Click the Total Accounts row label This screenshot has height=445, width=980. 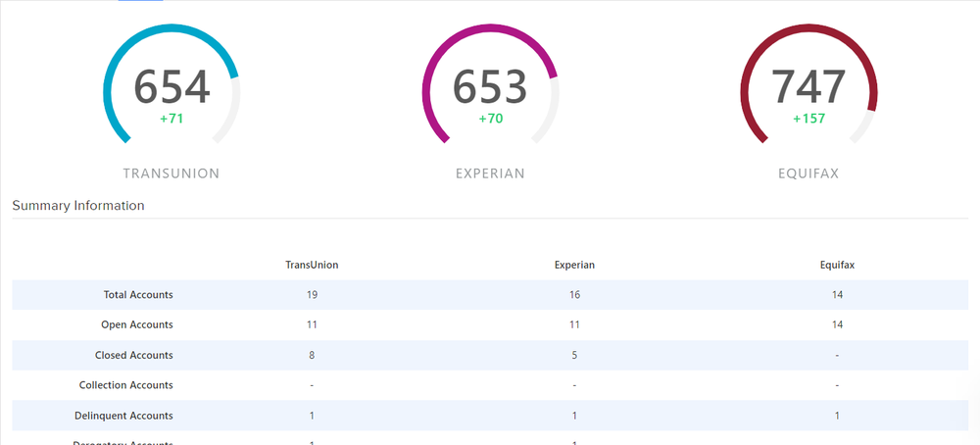(138, 295)
